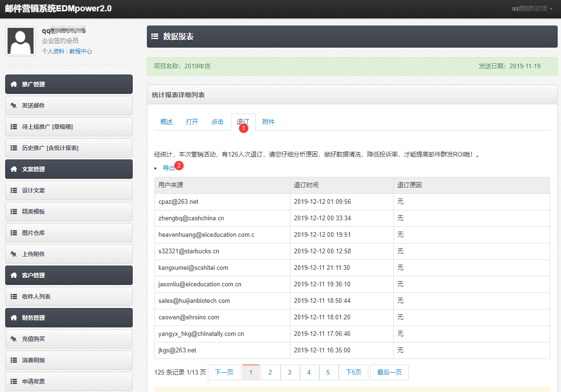This screenshot has height=392, width=561.
Task: Open the account dropdown in top bar
Action: click(x=532, y=8)
